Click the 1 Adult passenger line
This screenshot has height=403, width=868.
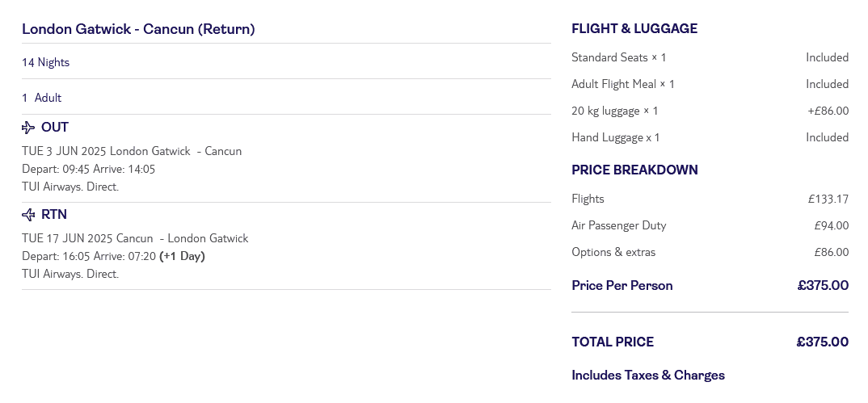[x=42, y=98]
